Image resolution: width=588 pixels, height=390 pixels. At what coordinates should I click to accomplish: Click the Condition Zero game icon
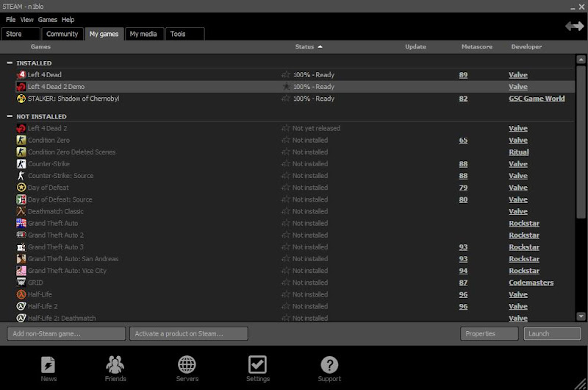(21, 140)
